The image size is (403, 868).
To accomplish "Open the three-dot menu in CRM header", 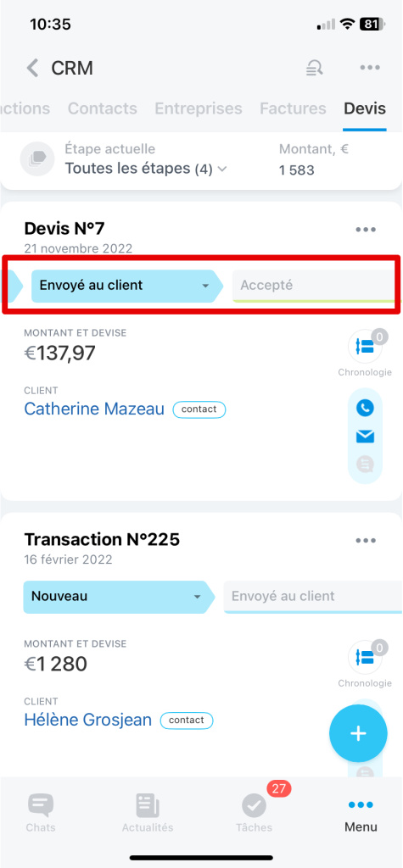I will (x=370, y=68).
